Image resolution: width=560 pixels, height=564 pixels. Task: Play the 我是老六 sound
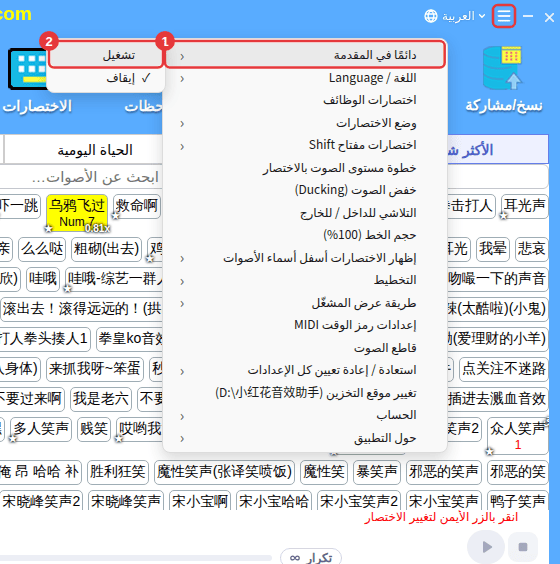tap(101, 399)
